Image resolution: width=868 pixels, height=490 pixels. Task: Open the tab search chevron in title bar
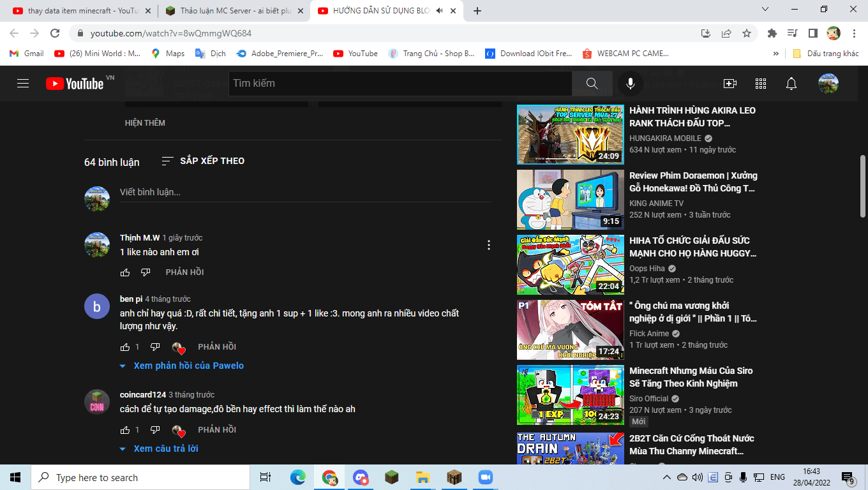(767, 9)
